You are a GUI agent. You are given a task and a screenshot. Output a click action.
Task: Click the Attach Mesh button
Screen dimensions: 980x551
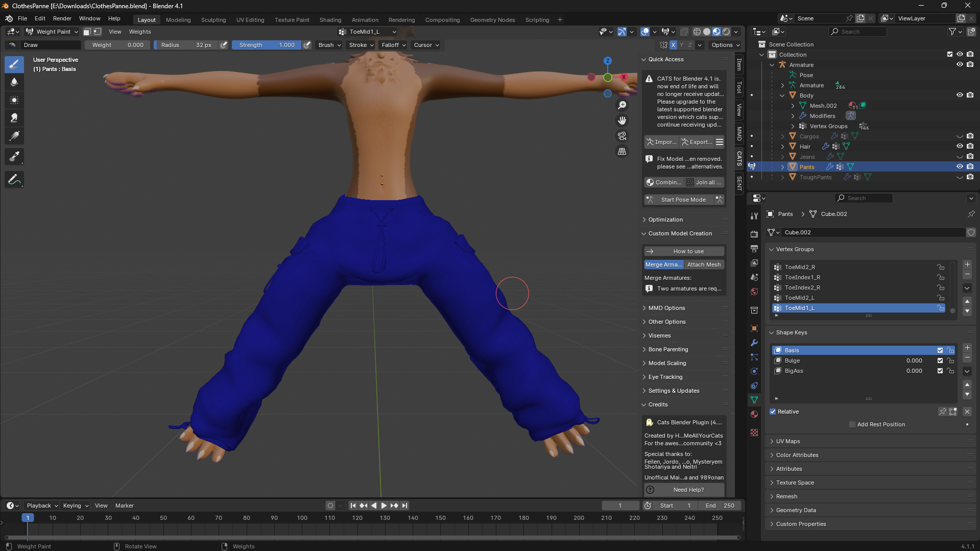[x=704, y=265]
